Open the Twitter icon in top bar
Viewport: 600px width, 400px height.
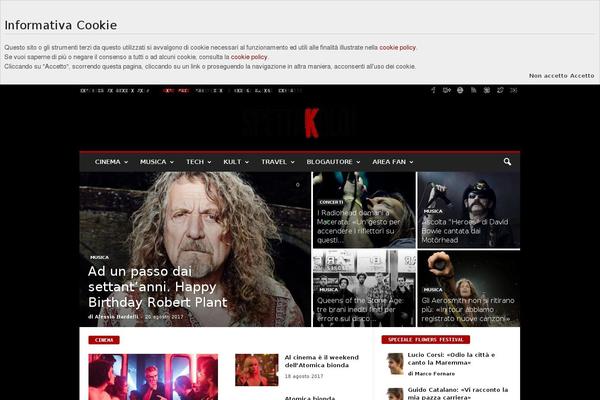pyautogui.click(x=500, y=90)
